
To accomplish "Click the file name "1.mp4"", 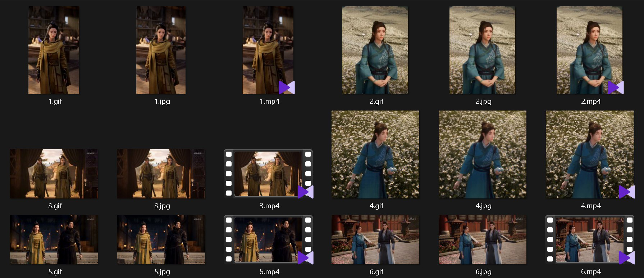I will tap(270, 102).
